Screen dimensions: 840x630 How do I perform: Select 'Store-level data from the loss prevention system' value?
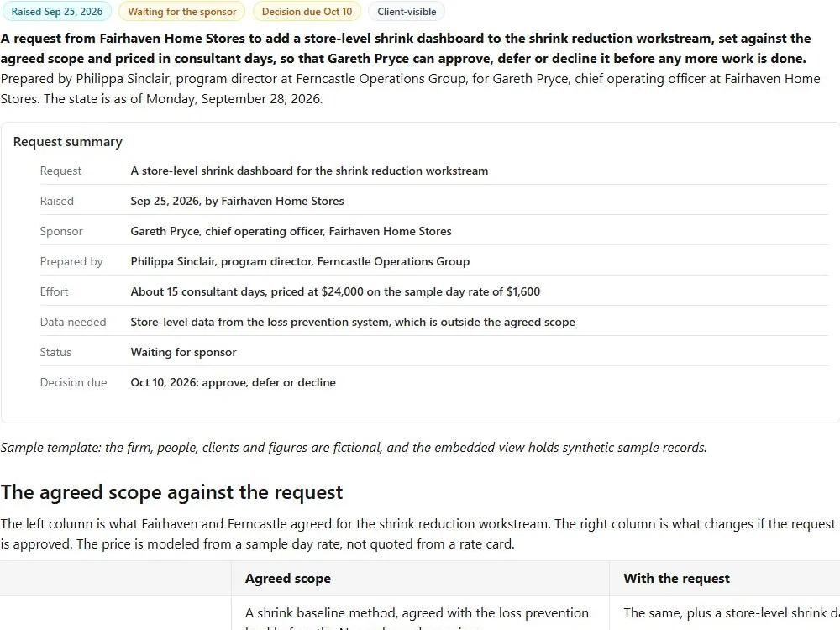pyautogui.click(x=353, y=322)
